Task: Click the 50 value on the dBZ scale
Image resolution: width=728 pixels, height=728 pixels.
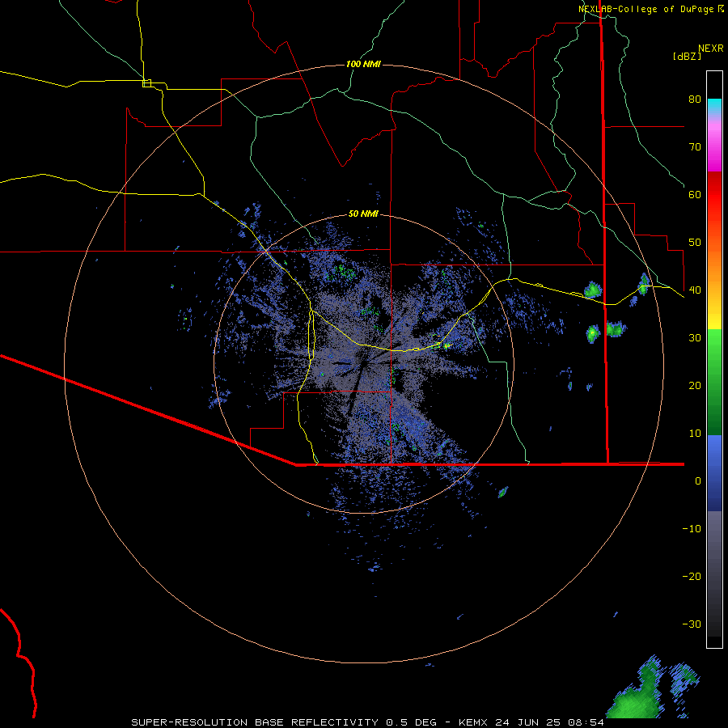Action: point(695,243)
